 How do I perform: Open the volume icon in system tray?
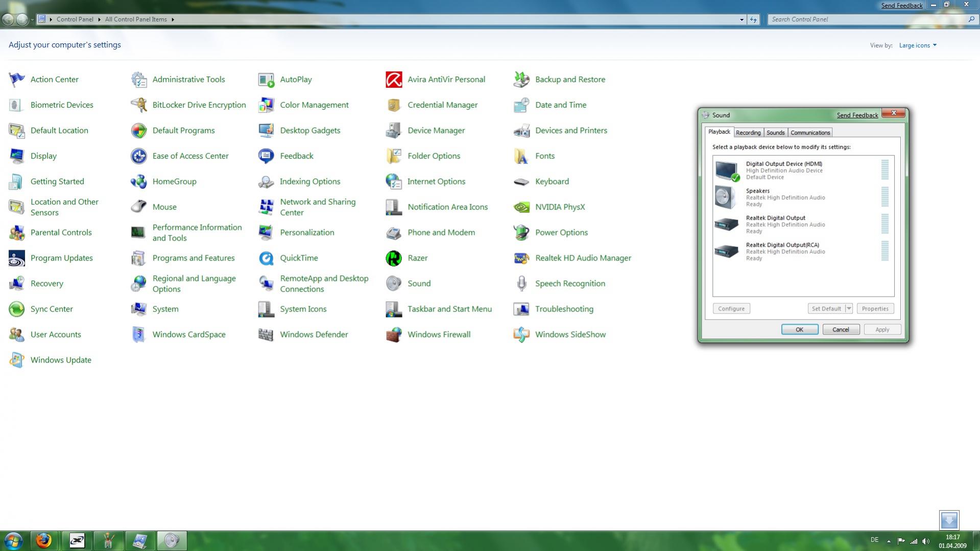point(926,541)
